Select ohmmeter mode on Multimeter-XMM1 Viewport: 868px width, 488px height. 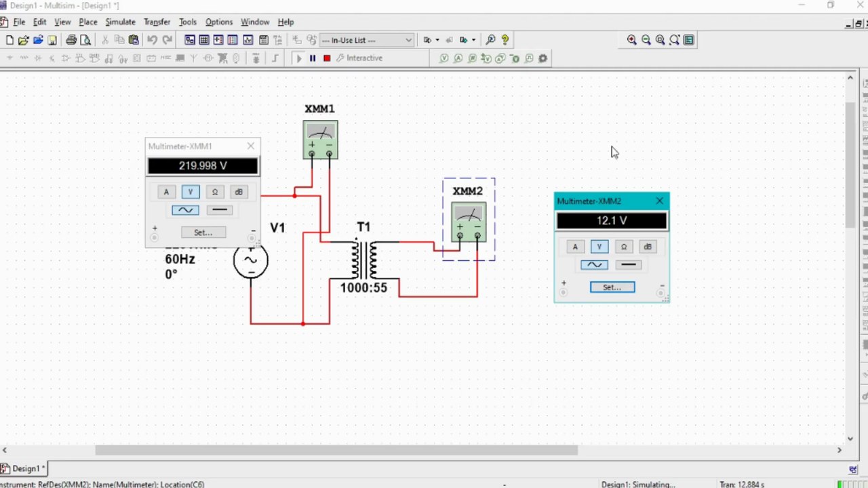click(214, 192)
